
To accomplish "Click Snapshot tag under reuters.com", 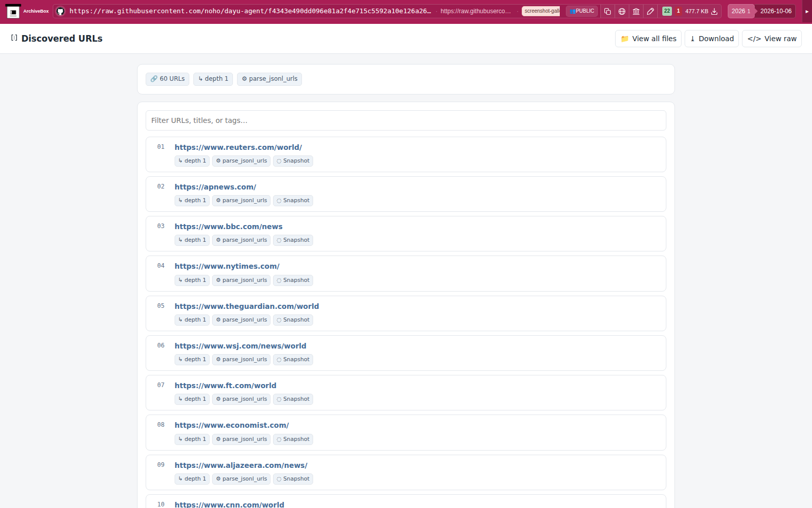I will (293, 161).
